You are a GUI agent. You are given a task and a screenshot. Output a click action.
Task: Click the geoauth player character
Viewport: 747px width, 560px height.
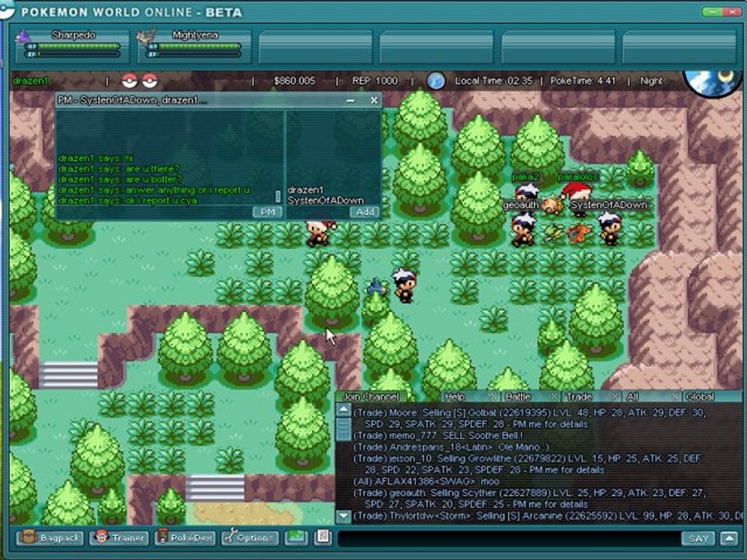coord(523,229)
